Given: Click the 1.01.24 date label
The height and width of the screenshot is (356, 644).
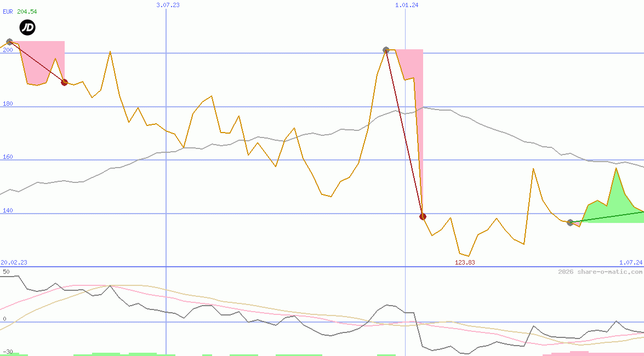Looking at the screenshot, I should coord(406,5).
